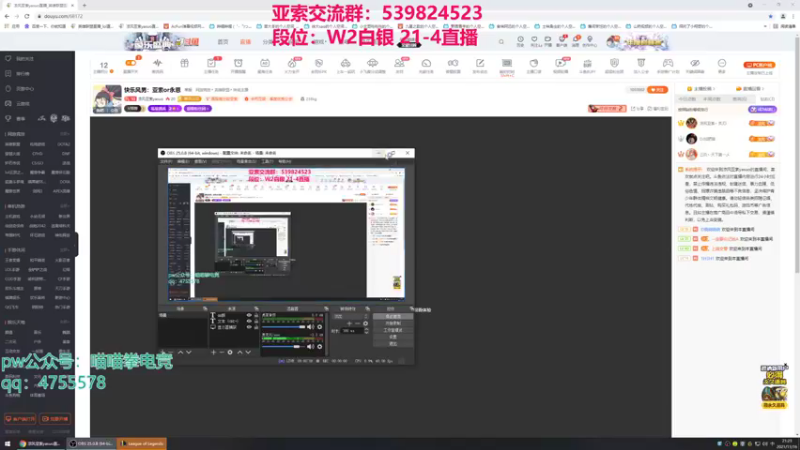Click cloud gaming controller icon in left sidebar

point(8,104)
